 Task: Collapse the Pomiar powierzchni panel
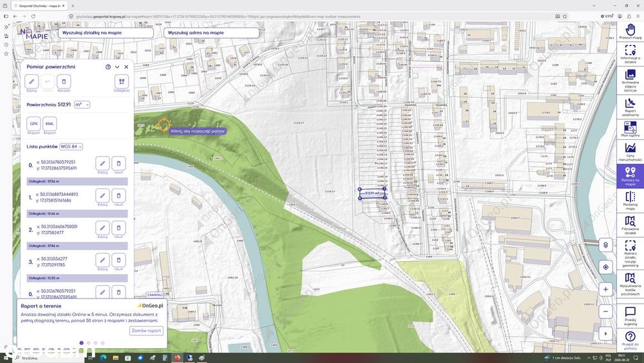click(117, 66)
